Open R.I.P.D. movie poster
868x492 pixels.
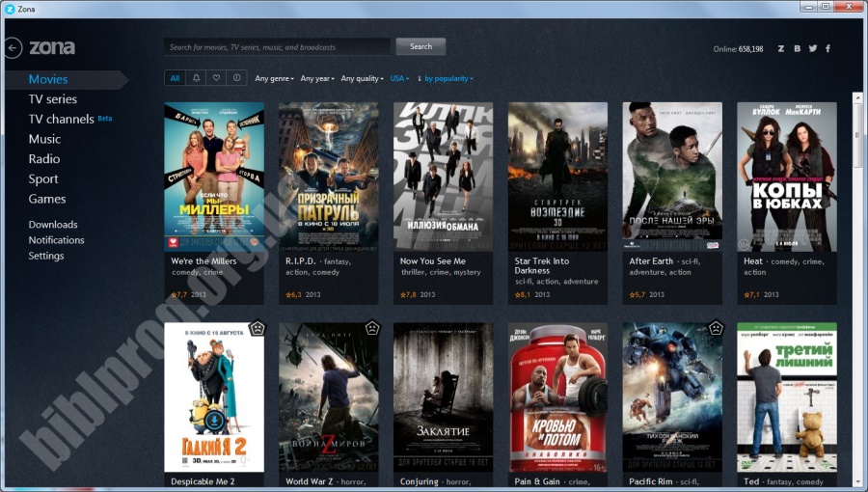[x=329, y=177]
